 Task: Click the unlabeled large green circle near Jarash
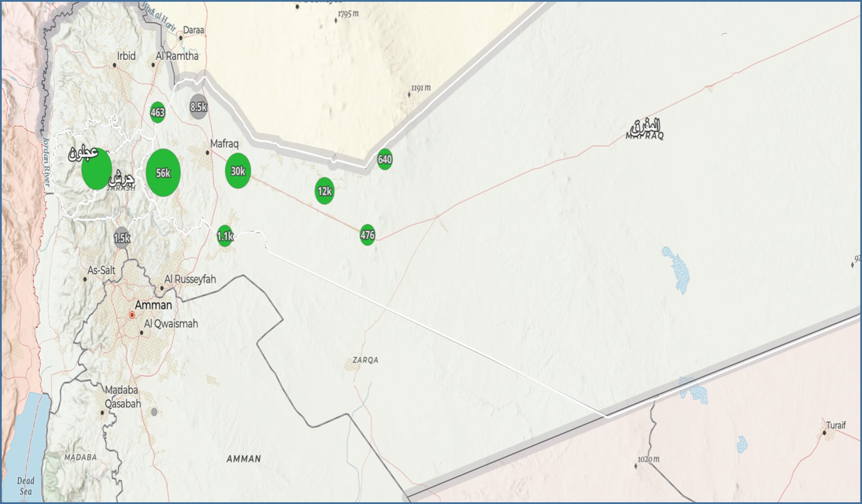pyautogui.click(x=97, y=169)
